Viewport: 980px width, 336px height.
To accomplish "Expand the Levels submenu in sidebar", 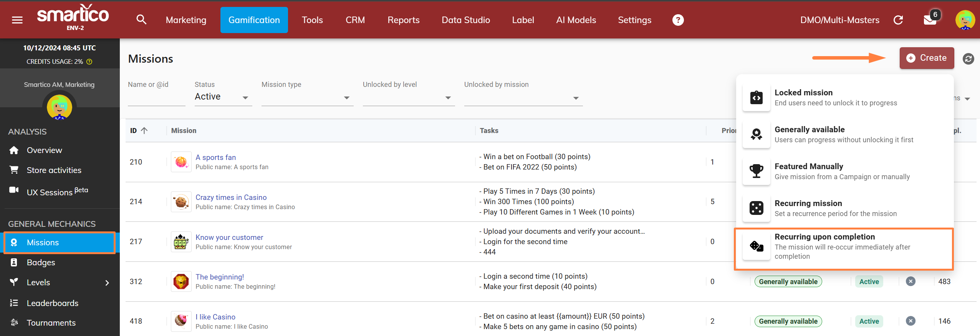I will 107,283.
